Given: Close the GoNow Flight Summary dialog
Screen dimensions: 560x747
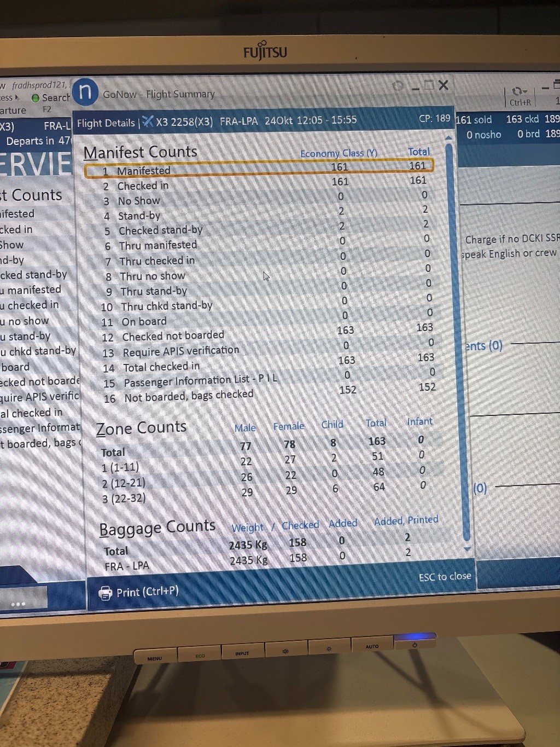Looking at the screenshot, I should tap(444, 85).
